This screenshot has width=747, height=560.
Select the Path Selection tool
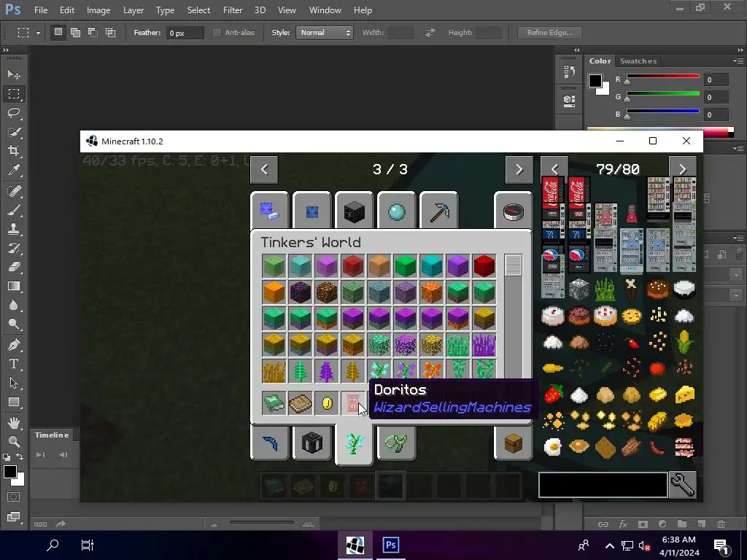point(14,383)
